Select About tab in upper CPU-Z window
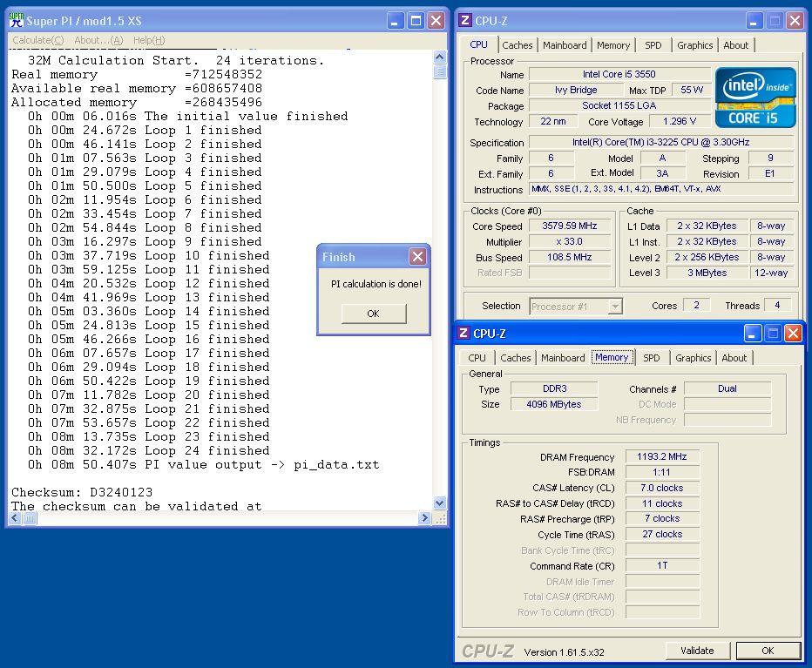Image resolution: width=812 pixels, height=668 pixels. tap(736, 45)
